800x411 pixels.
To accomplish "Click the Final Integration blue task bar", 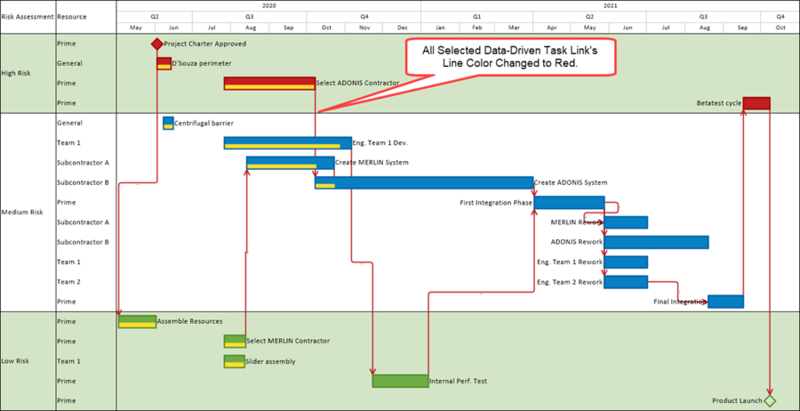I will pos(726,301).
